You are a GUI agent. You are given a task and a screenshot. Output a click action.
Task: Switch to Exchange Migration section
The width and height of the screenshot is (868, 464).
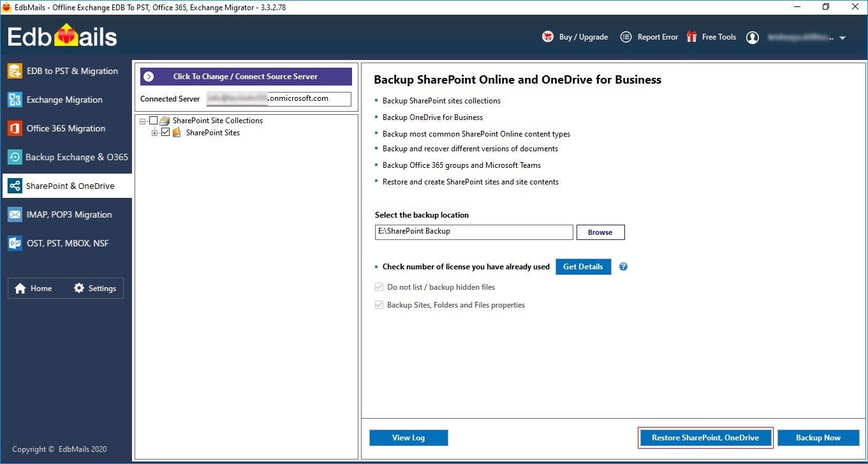[66, 100]
